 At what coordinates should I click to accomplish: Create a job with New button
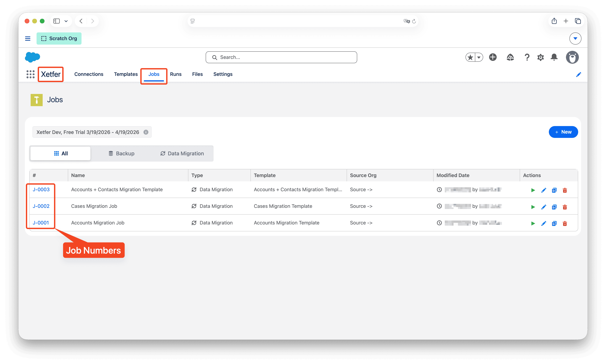563,132
